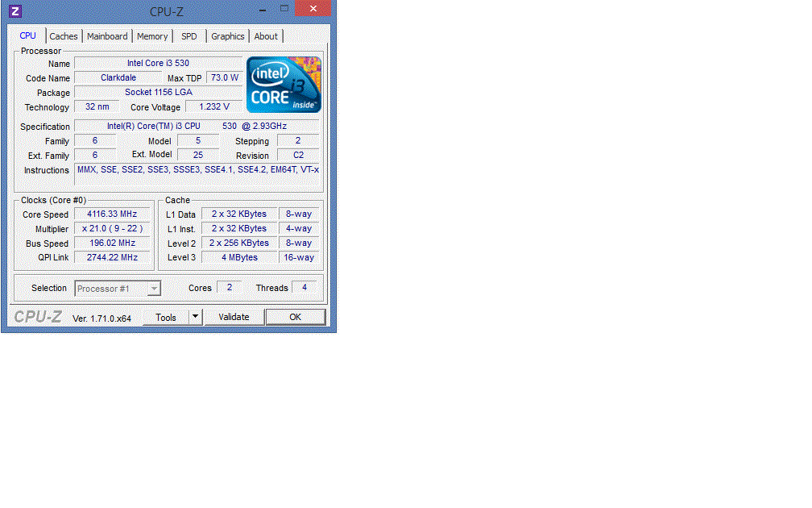The image size is (812, 508).
Task: Open the Graphics tab
Action: [x=228, y=36]
